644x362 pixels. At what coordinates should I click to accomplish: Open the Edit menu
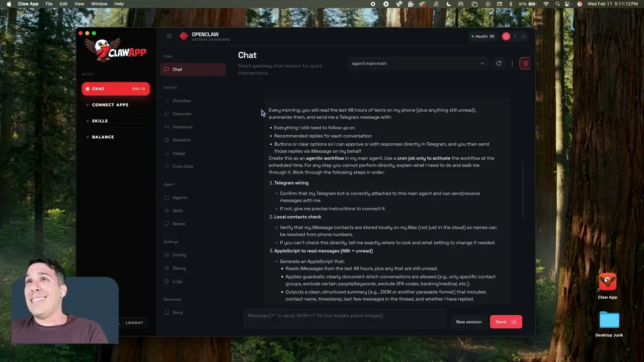point(63,4)
